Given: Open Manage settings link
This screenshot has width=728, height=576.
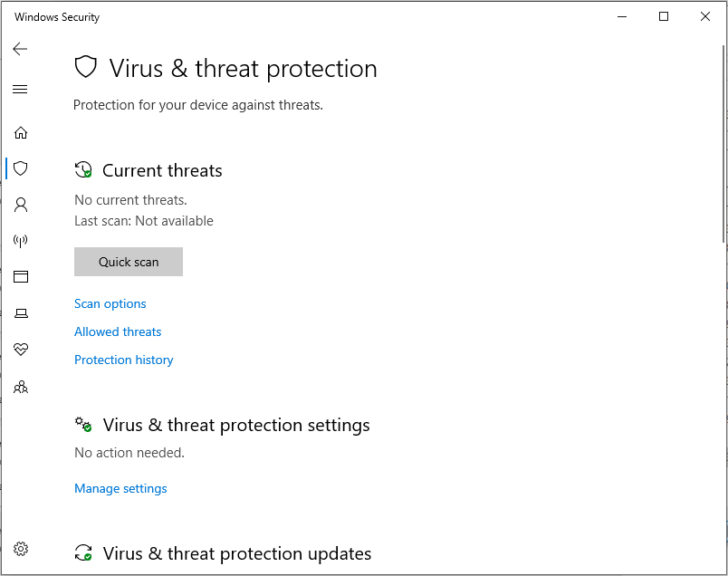Looking at the screenshot, I should [120, 489].
